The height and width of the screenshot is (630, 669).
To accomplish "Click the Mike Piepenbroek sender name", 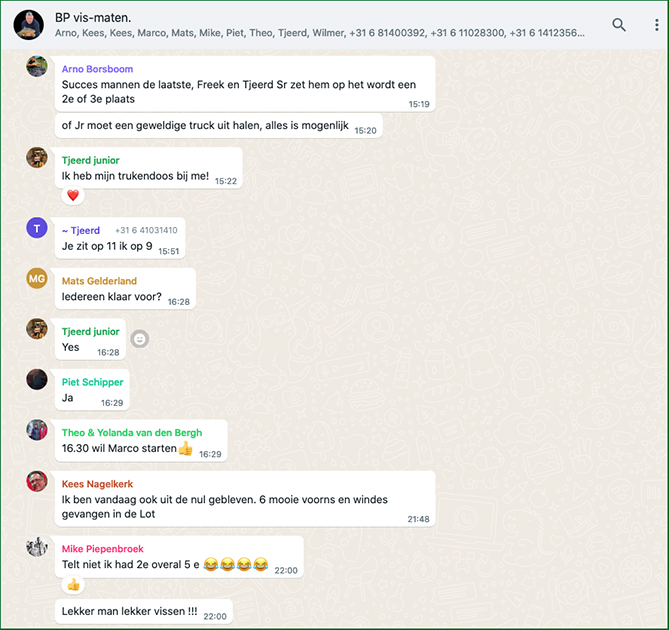I will click(x=102, y=549).
